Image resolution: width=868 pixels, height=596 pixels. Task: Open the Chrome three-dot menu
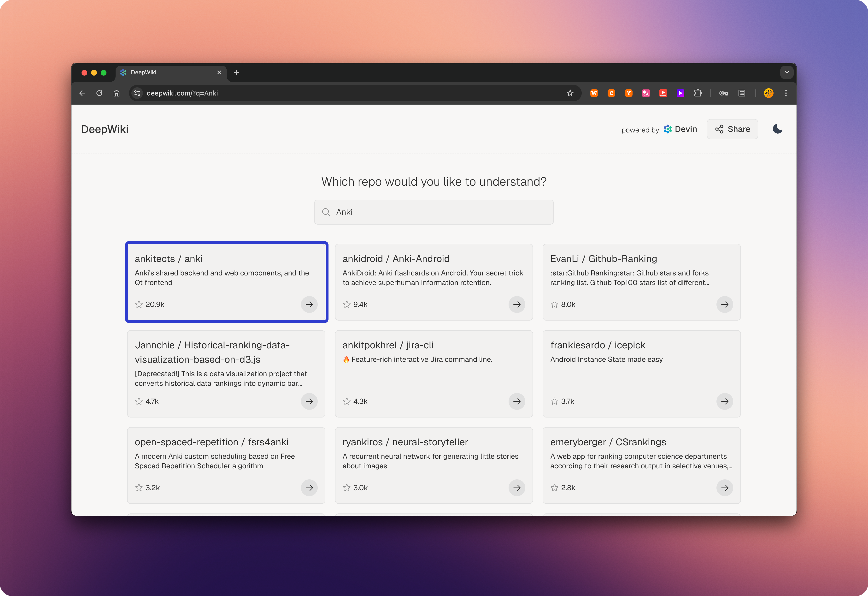point(786,93)
